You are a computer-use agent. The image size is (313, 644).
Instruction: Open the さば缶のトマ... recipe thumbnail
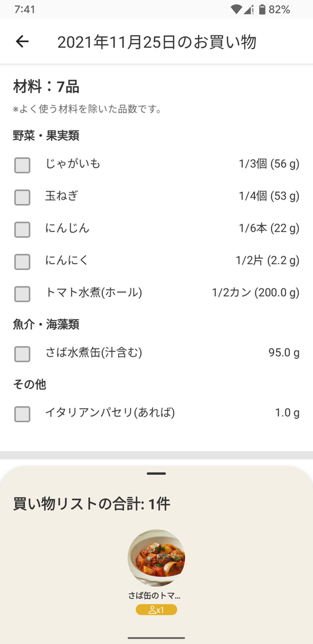pyautogui.click(x=156, y=558)
